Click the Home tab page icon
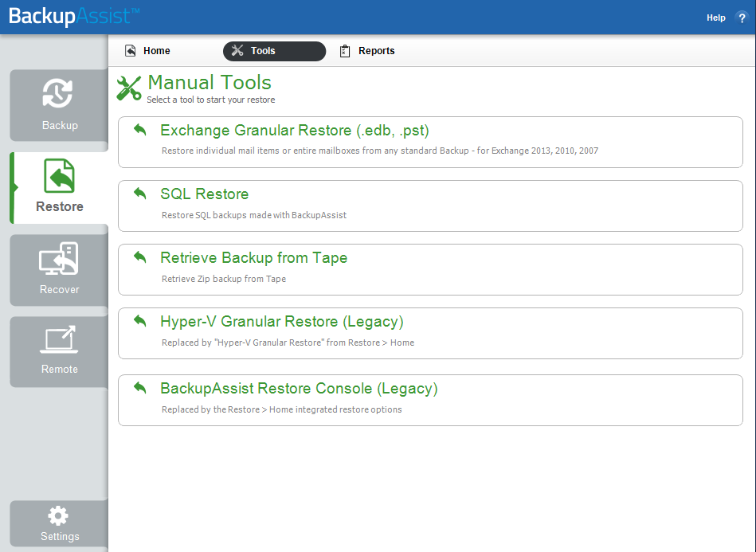This screenshot has width=756, height=552. [x=130, y=51]
